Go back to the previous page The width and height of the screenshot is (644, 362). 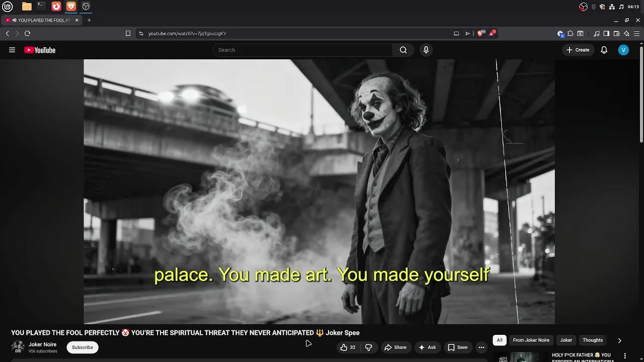tap(7, 33)
